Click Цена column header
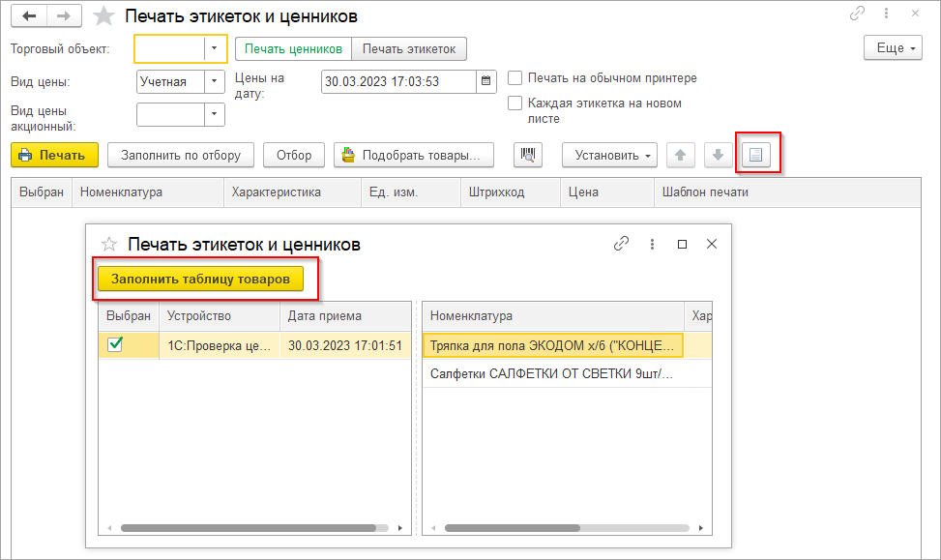The height and width of the screenshot is (560, 941). point(607,192)
